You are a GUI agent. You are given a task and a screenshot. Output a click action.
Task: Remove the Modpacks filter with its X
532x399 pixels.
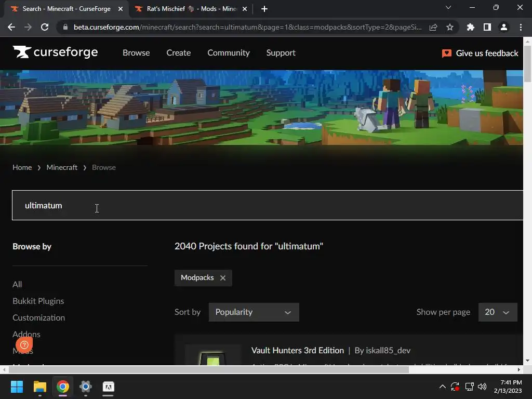click(x=223, y=278)
